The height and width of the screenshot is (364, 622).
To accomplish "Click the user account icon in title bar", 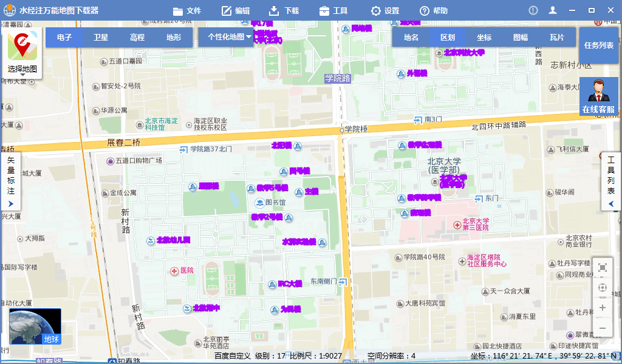I will pos(553,11).
